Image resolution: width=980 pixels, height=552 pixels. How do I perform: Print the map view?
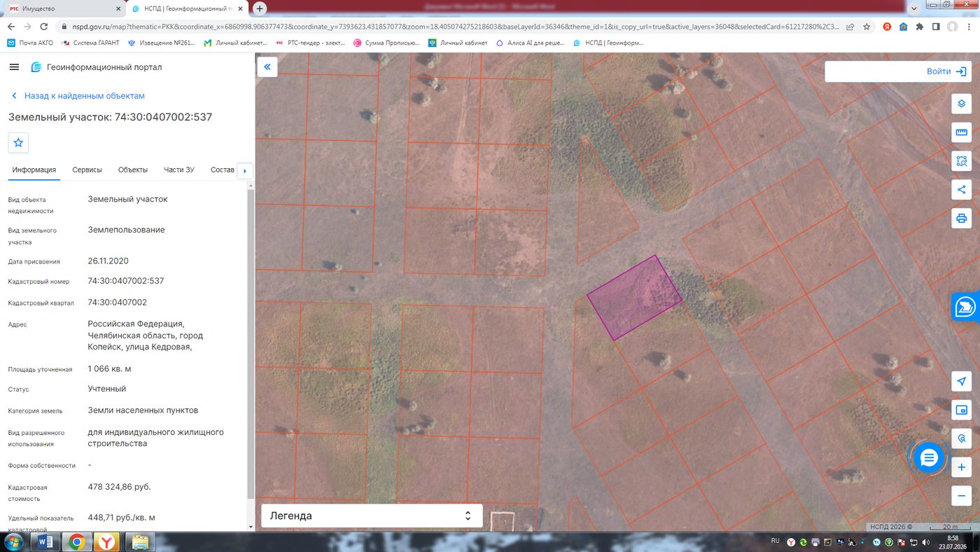pyautogui.click(x=961, y=219)
